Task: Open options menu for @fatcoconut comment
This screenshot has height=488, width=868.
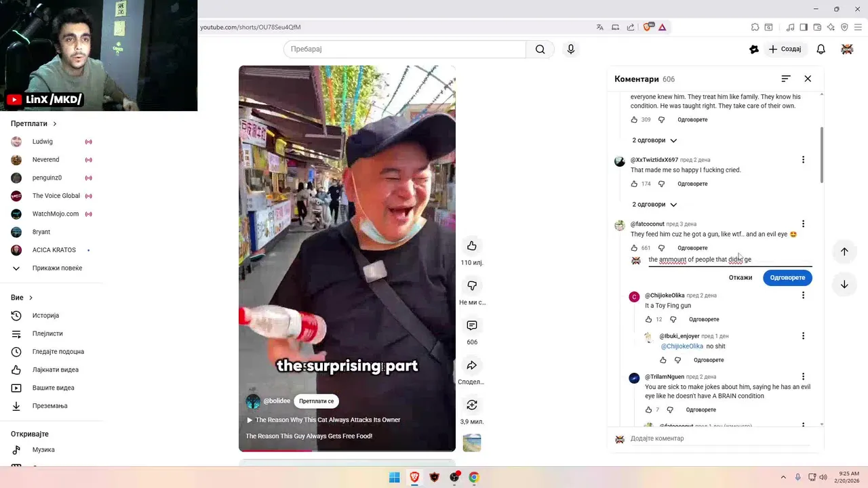Action: pos(803,224)
